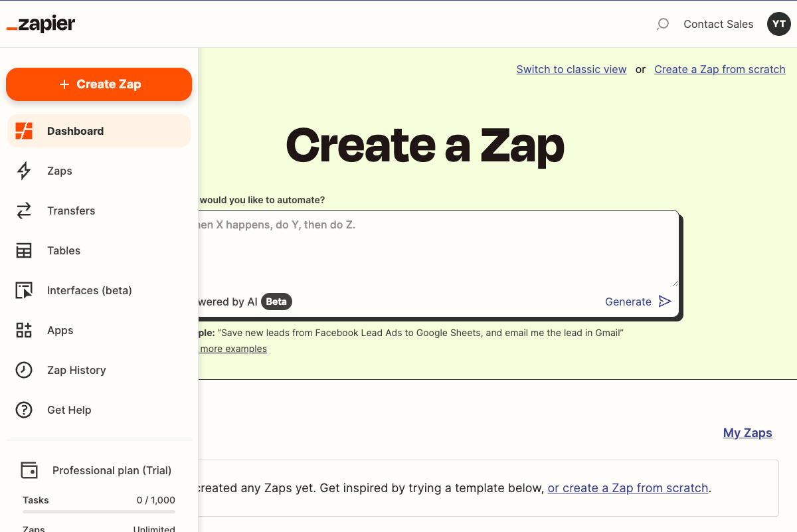Open the search magnifier icon

[662, 25]
